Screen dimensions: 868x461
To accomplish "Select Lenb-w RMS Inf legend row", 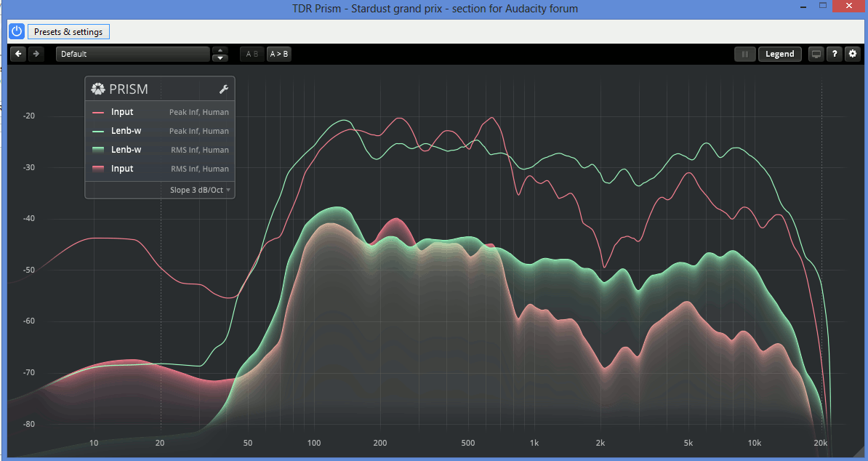I will click(x=160, y=149).
